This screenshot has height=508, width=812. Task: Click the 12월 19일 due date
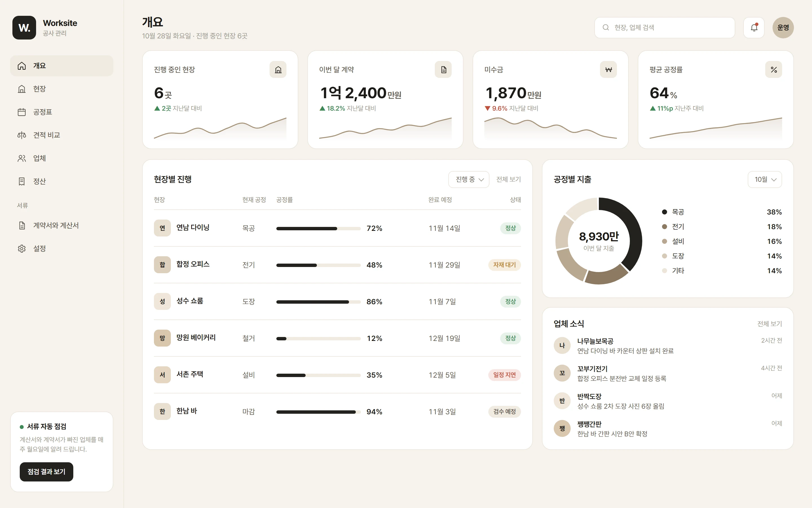coord(444,338)
